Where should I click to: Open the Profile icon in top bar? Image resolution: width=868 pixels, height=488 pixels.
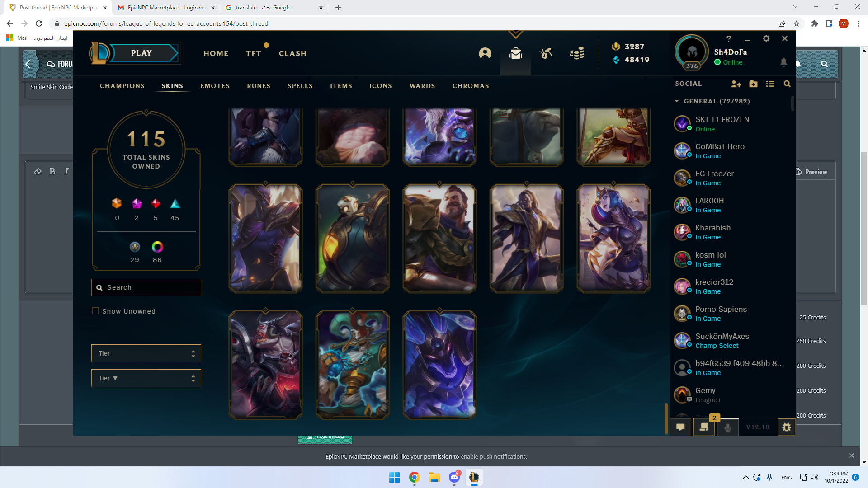(485, 53)
